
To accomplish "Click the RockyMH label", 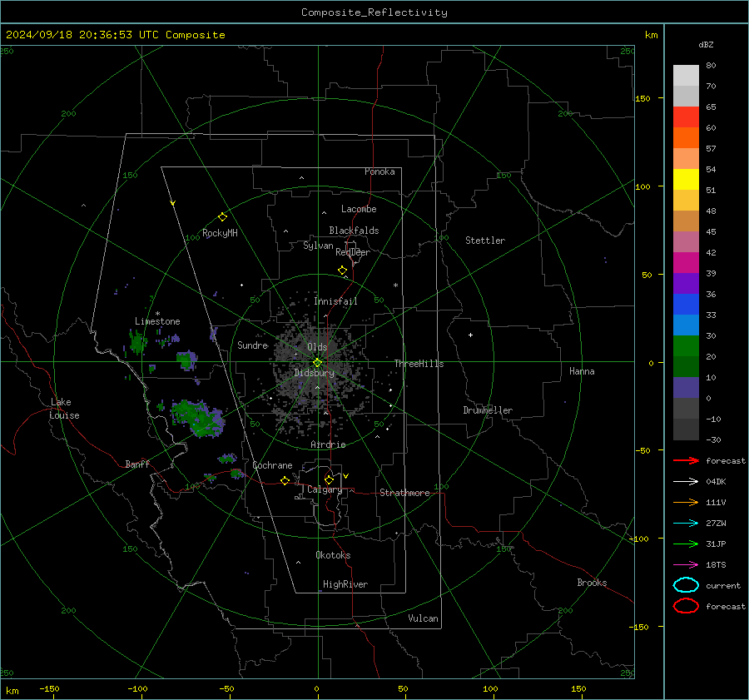I will [x=220, y=233].
